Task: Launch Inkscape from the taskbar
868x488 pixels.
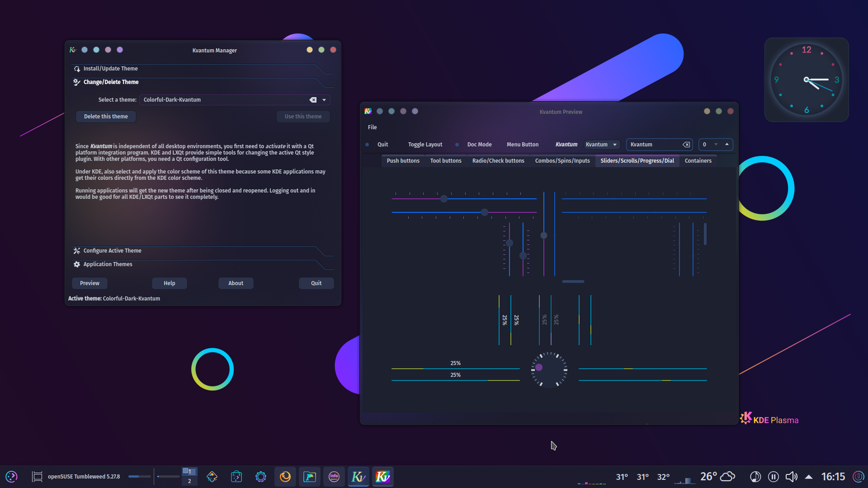Action: coord(212,477)
